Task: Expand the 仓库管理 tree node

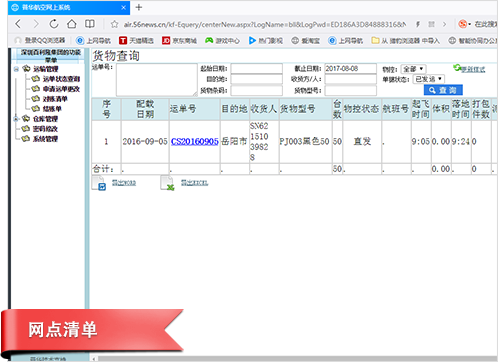Action: [16, 119]
